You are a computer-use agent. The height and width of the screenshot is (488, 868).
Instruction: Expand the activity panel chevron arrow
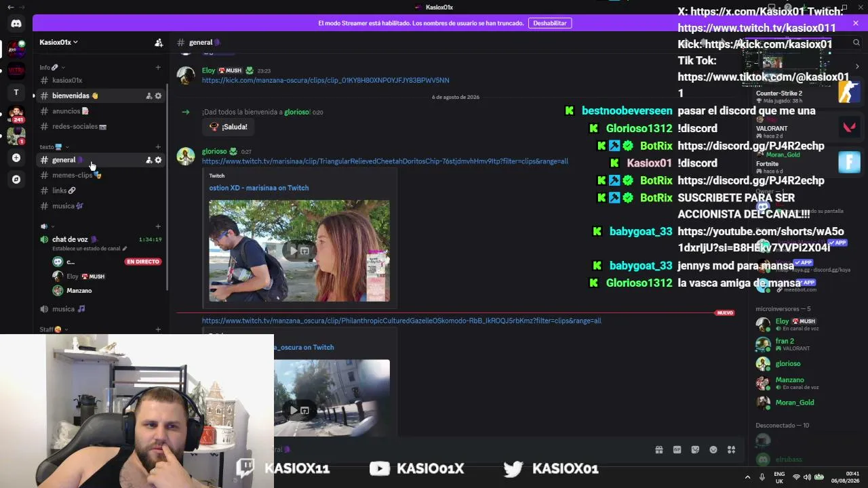point(857,66)
